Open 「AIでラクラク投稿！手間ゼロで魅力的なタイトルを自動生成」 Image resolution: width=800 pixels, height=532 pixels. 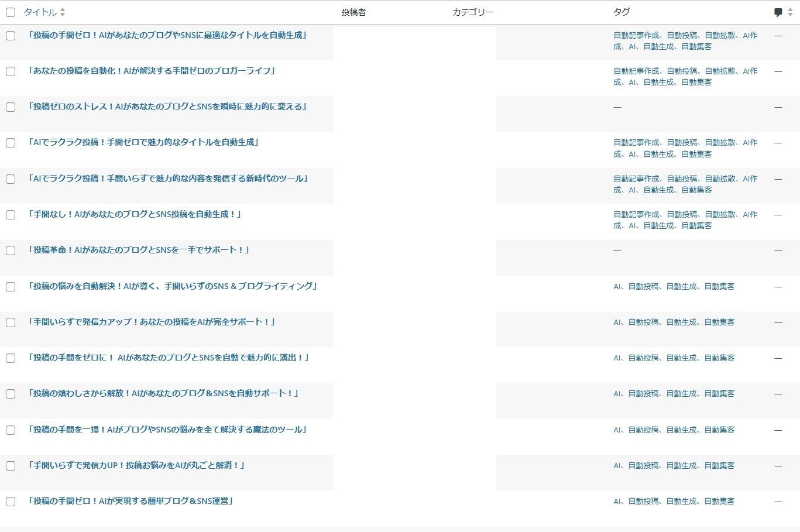[x=143, y=142]
